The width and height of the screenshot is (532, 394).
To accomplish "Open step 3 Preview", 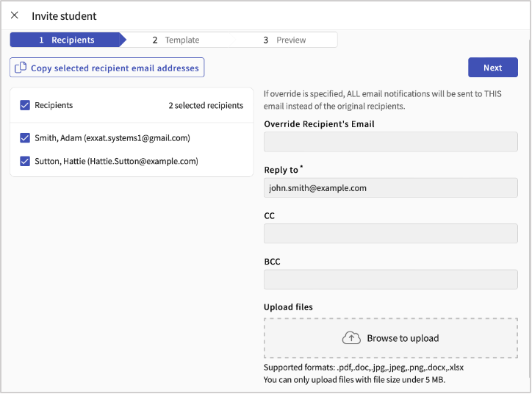I will pos(284,40).
